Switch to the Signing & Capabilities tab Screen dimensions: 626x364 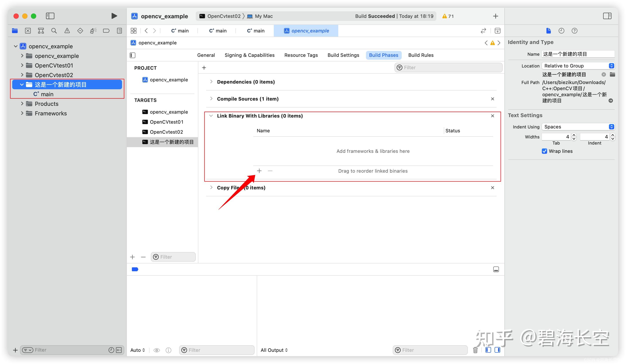tap(249, 55)
